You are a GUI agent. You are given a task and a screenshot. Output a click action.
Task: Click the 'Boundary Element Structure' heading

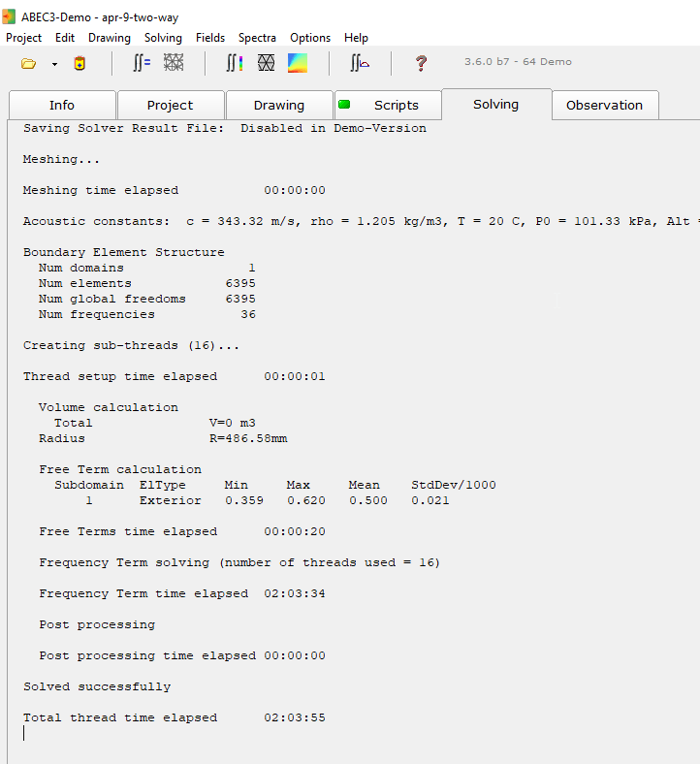[124, 252]
